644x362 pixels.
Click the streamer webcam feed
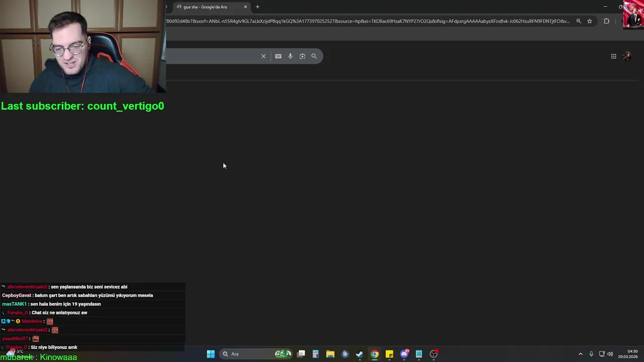tap(83, 46)
